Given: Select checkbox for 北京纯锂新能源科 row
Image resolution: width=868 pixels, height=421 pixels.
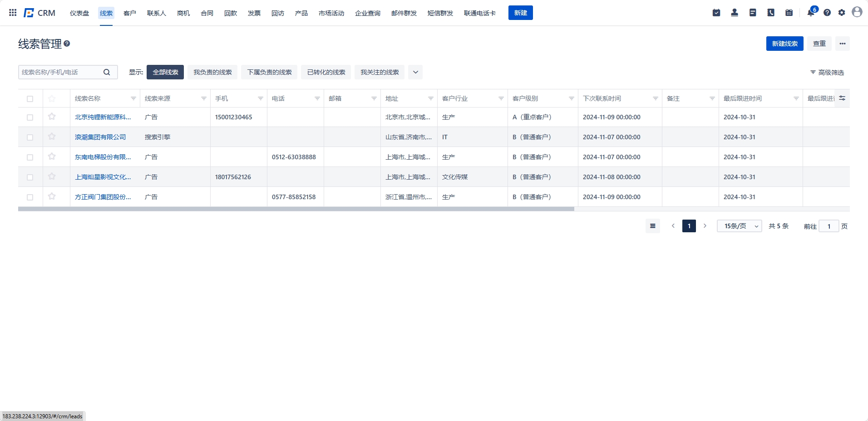Looking at the screenshot, I should click(30, 117).
